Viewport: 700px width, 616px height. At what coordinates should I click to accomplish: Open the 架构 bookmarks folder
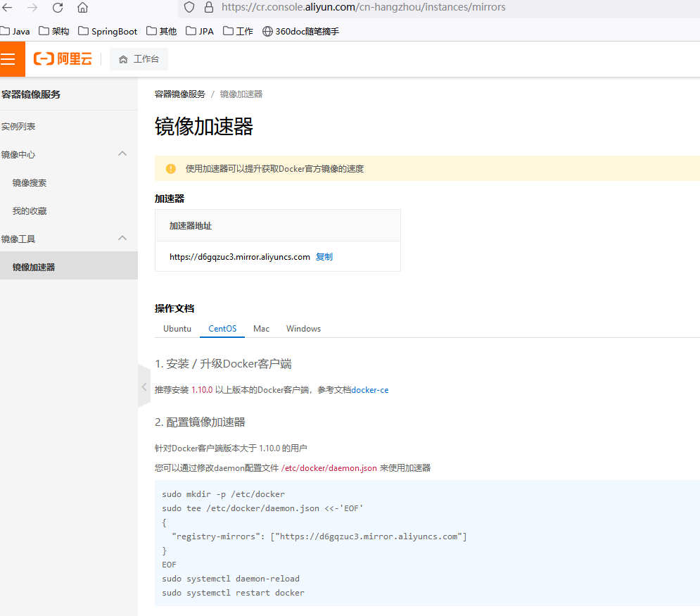tap(54, 31)
